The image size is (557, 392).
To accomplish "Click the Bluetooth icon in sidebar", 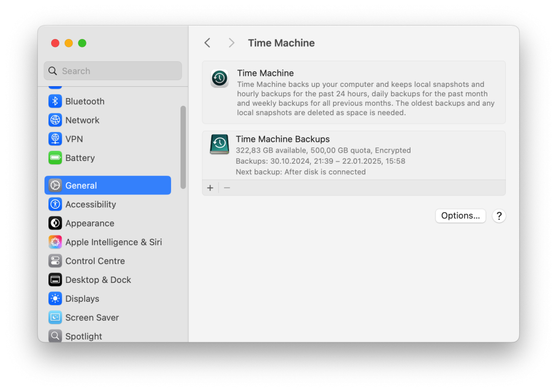I will (55, 101).
